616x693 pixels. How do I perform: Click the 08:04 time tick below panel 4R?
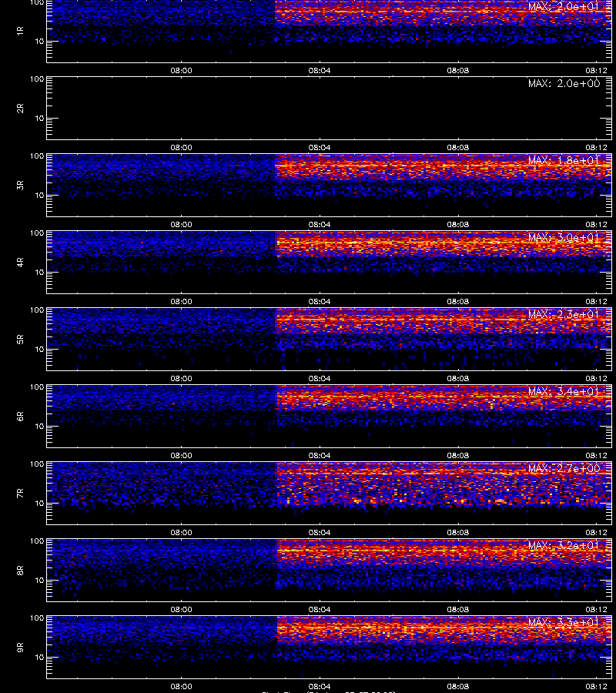pos(320,301)
